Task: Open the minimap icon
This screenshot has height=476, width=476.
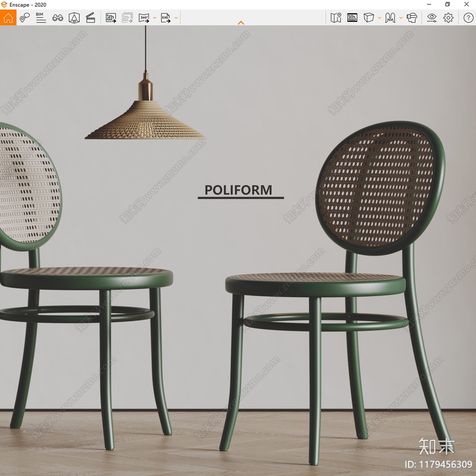Action: tap(336, 18)
